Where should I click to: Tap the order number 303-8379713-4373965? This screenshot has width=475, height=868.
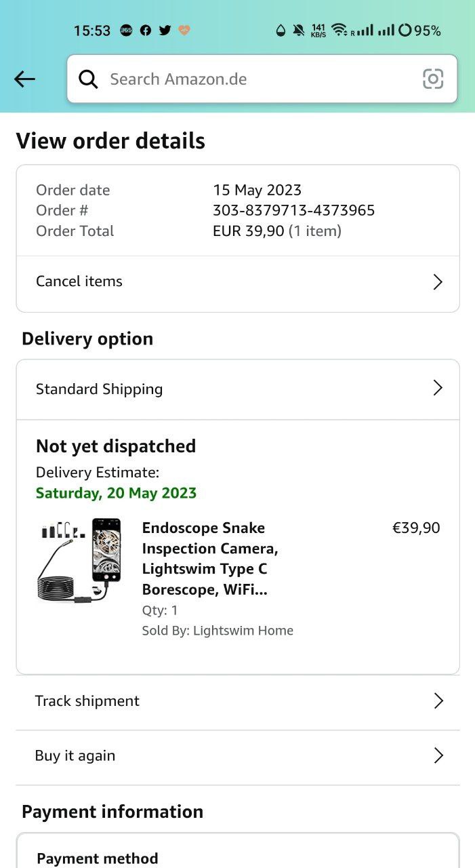293,210
